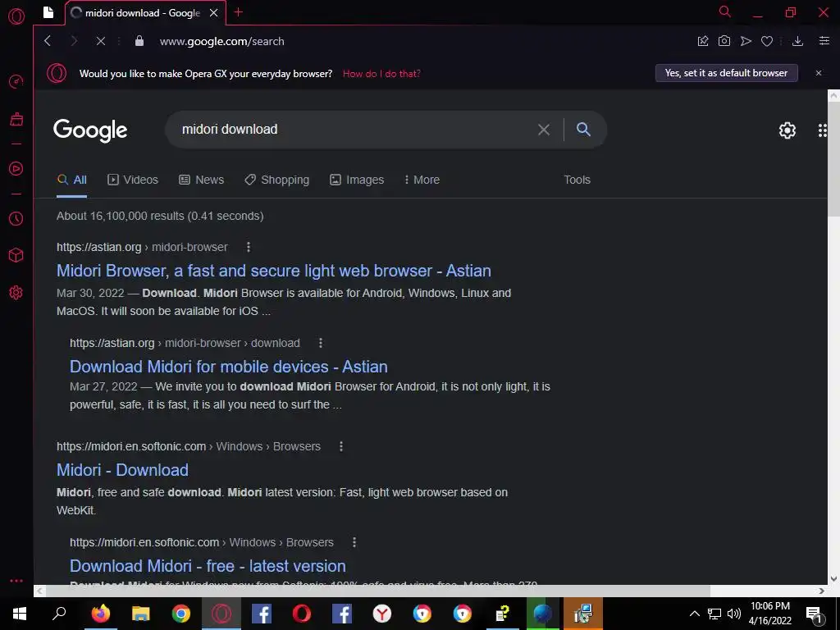The image size is (840, 630).
Task: Open Settings gear in Opera sidebar
Action: click(16, 293)
